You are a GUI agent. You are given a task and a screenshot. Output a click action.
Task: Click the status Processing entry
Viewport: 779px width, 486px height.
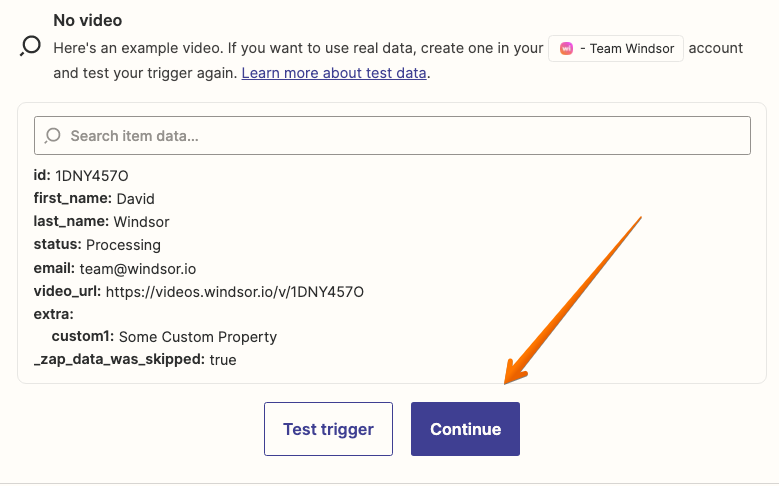click(x=97, y=244)
